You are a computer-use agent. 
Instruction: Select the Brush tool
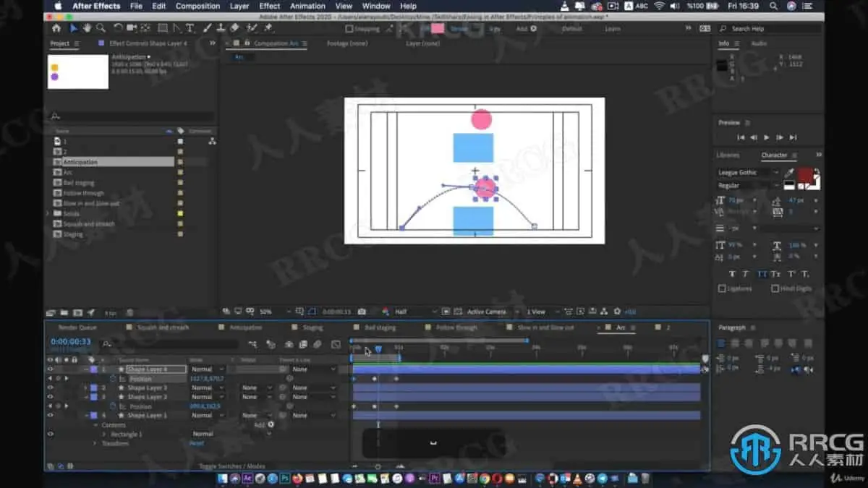click(x=208, y=29)
